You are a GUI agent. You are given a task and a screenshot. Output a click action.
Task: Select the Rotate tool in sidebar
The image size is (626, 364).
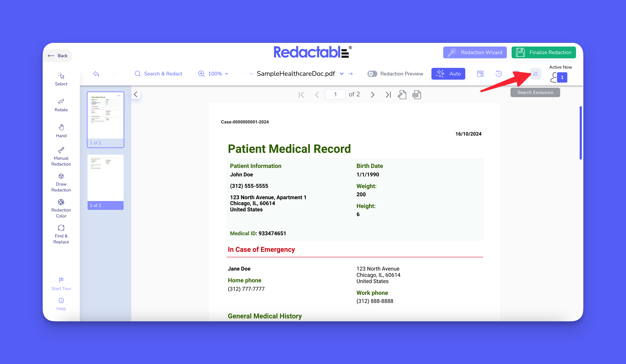[x=61, y=105]
